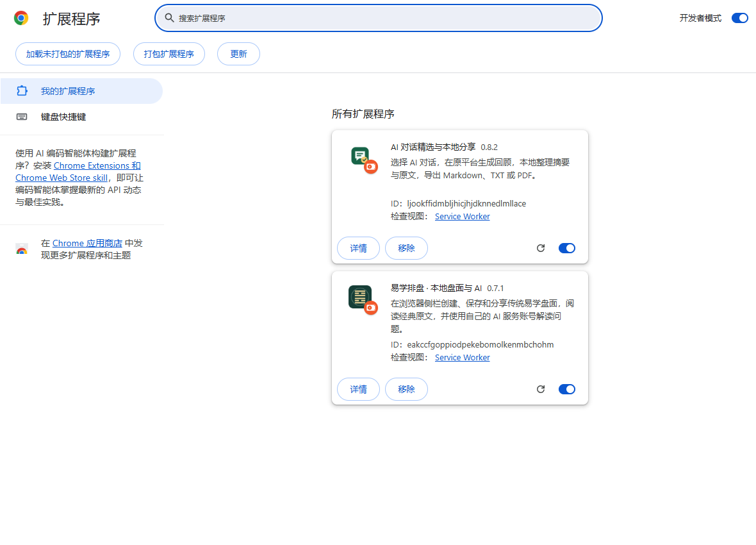Click 移除 for 易学排盘 extension
The image size is (756, 545).
(x=406, y=389)
